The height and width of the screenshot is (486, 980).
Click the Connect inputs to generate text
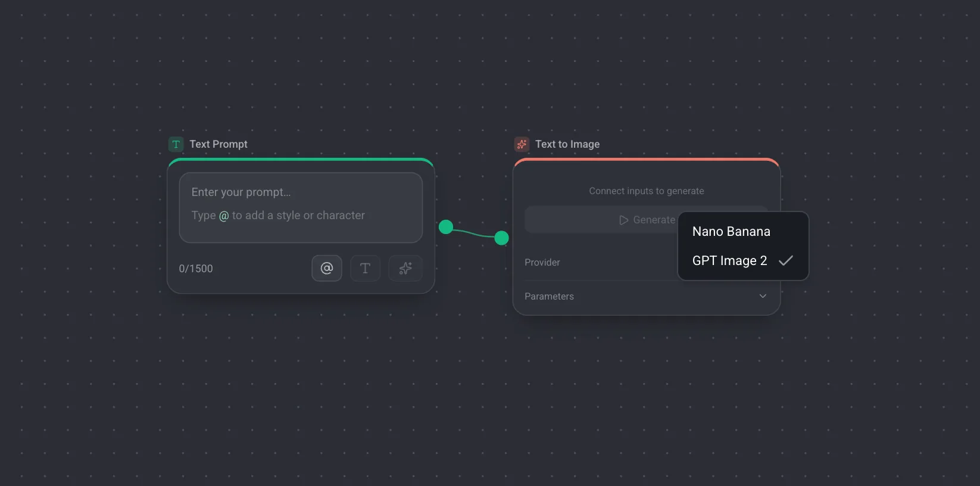[647, 191]
